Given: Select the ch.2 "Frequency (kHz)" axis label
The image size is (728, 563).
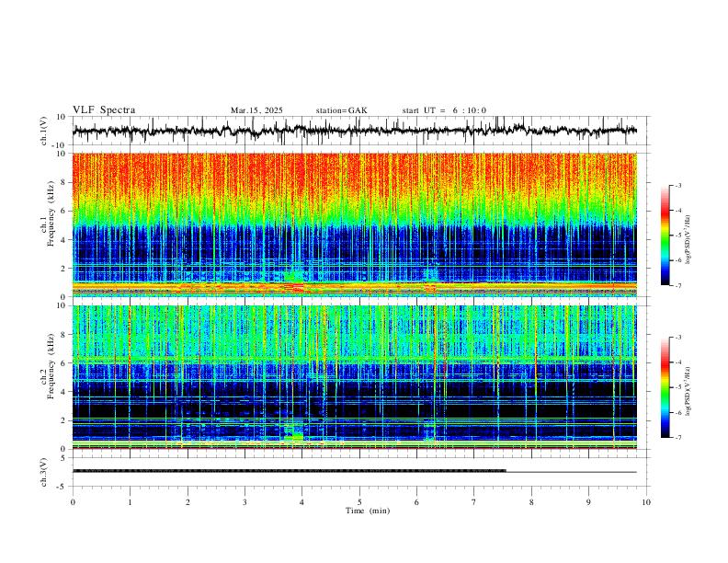Looking at the screenshot, I should pyautogui.click(x=51, y=366).
